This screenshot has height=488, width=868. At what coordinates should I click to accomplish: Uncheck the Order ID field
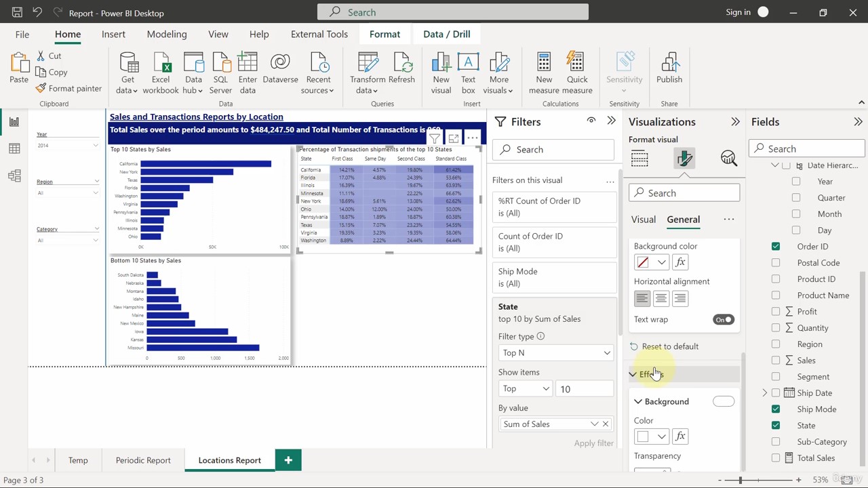tap(776, 247)
